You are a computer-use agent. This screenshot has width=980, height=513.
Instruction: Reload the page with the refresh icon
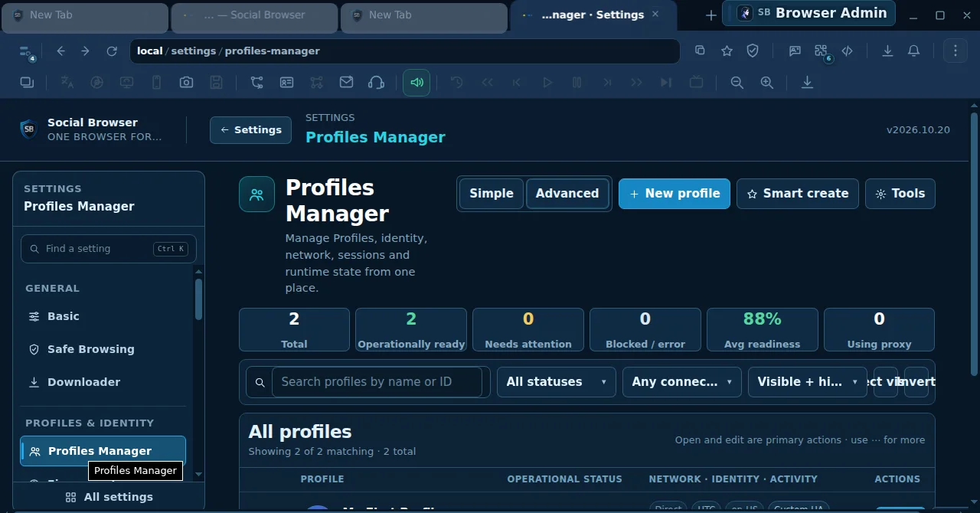click(112, 51)
